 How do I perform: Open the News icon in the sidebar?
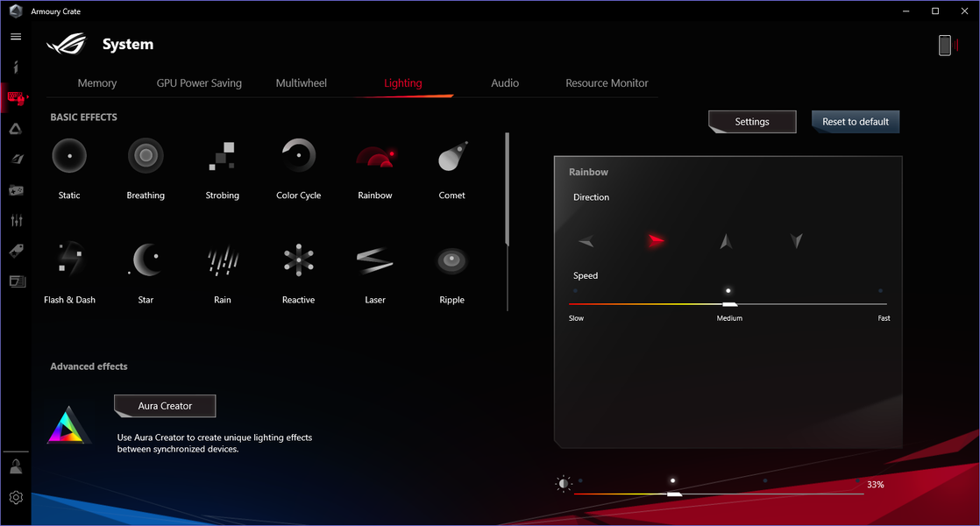(x=17, y=281)
